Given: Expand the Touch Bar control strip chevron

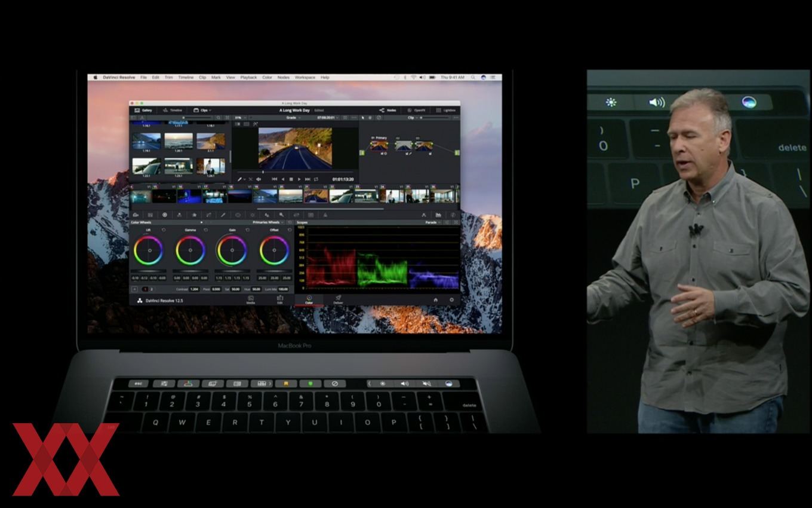Looking at the screenshot, I should tap(370, 383).
